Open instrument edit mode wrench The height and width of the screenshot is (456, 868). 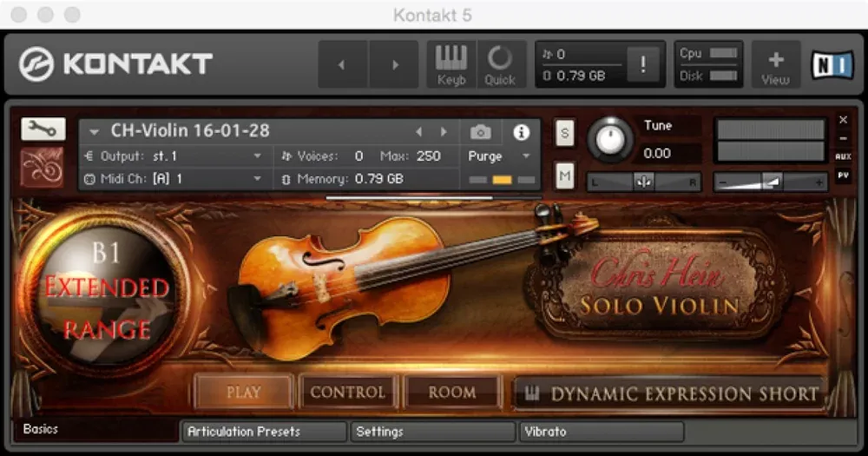[43, 129]
